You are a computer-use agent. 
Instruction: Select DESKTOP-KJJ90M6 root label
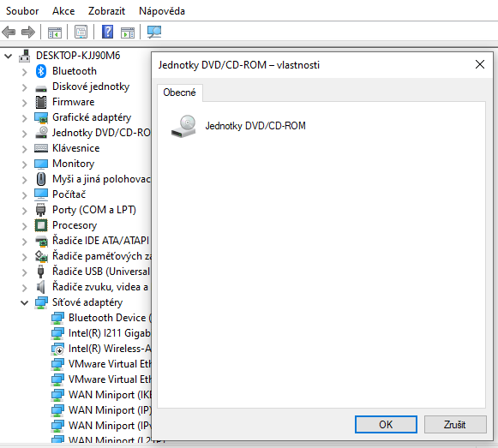click(x=78, y=56)
